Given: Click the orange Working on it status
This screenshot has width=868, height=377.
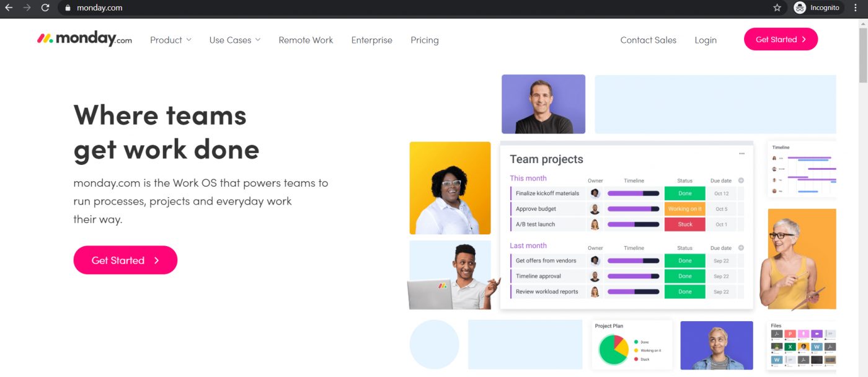Looking at the screenshot, I should (x=685, y=209).
